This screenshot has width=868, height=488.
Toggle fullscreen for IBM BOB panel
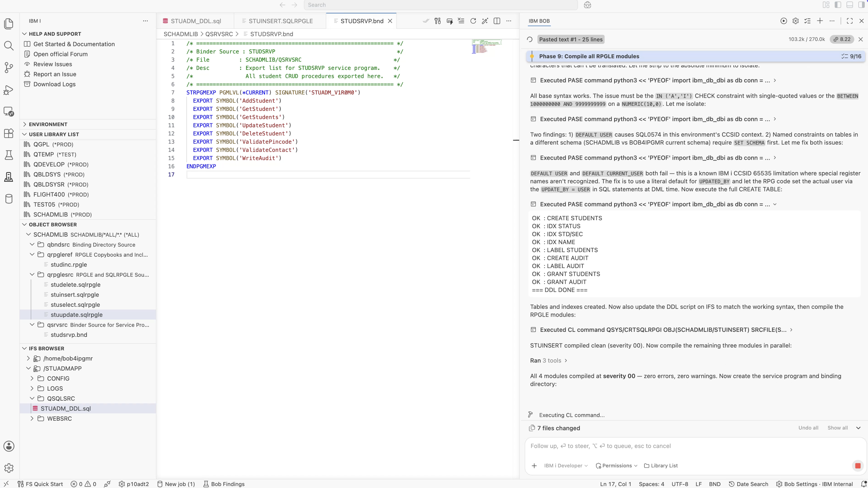pos(850,21)
